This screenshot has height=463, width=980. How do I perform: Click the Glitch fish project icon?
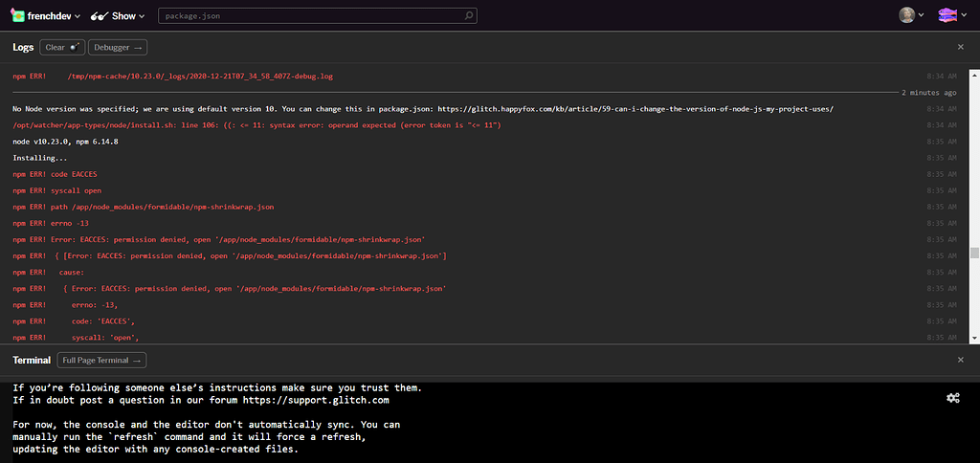click(x=17, y=15)
